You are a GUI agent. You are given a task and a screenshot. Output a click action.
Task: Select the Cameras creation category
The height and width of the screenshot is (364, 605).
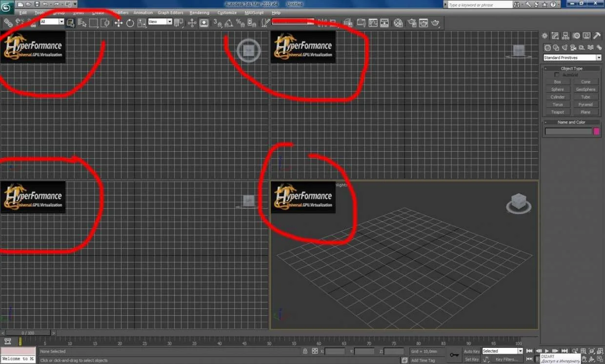tap(573, 47)
